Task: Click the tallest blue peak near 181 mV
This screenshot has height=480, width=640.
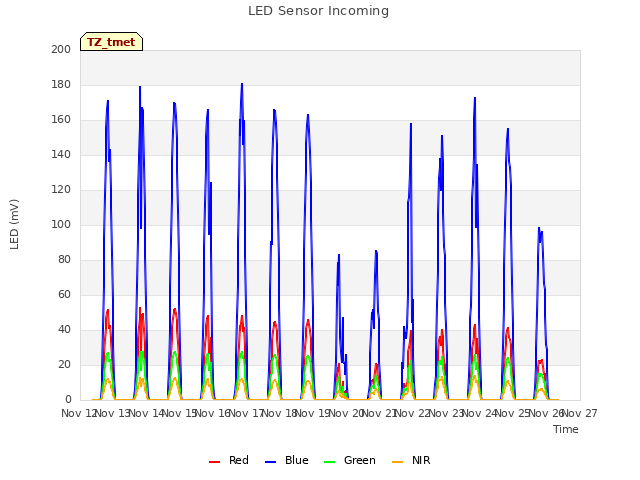Action: click(242, 84)
